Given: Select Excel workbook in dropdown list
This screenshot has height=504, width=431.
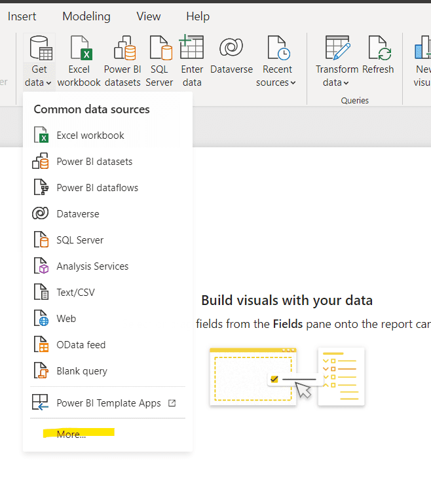Looking at the screenshot, I should (x=107, y=135).
